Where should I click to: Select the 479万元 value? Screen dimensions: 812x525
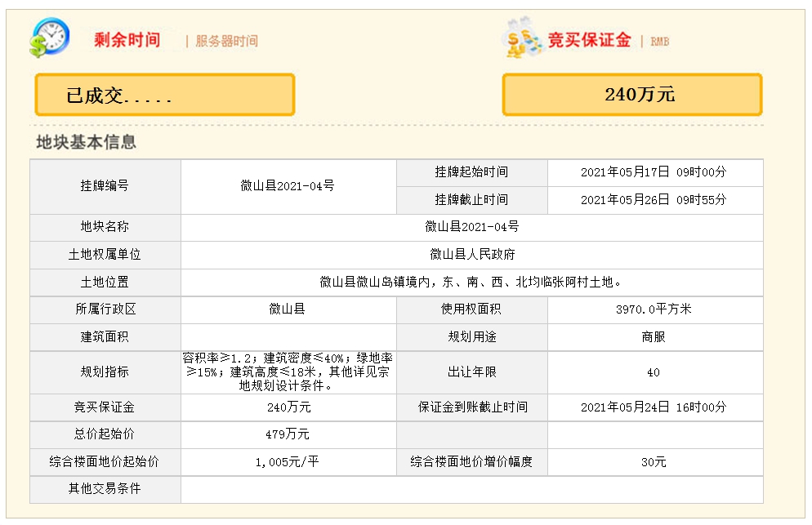pos(288,435)
